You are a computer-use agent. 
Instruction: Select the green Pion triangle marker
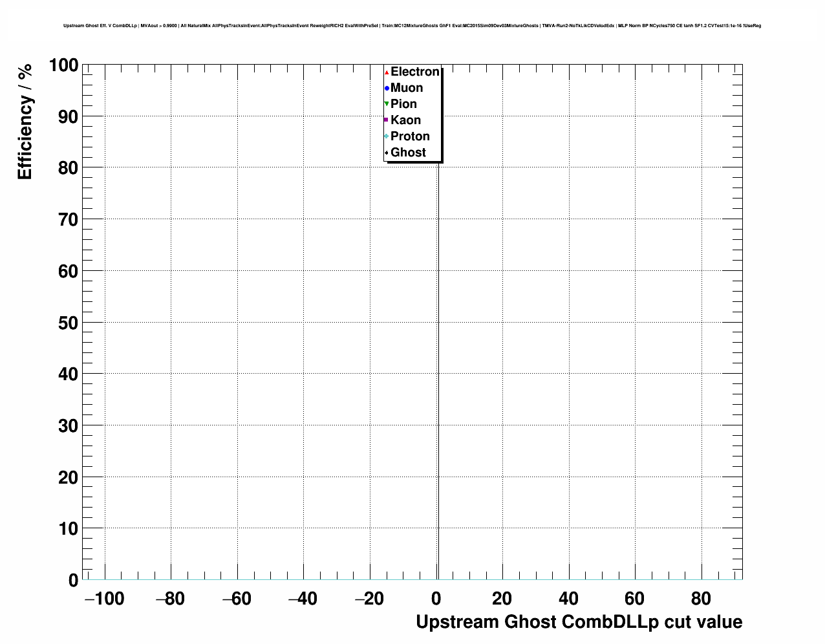click(387, 104)
